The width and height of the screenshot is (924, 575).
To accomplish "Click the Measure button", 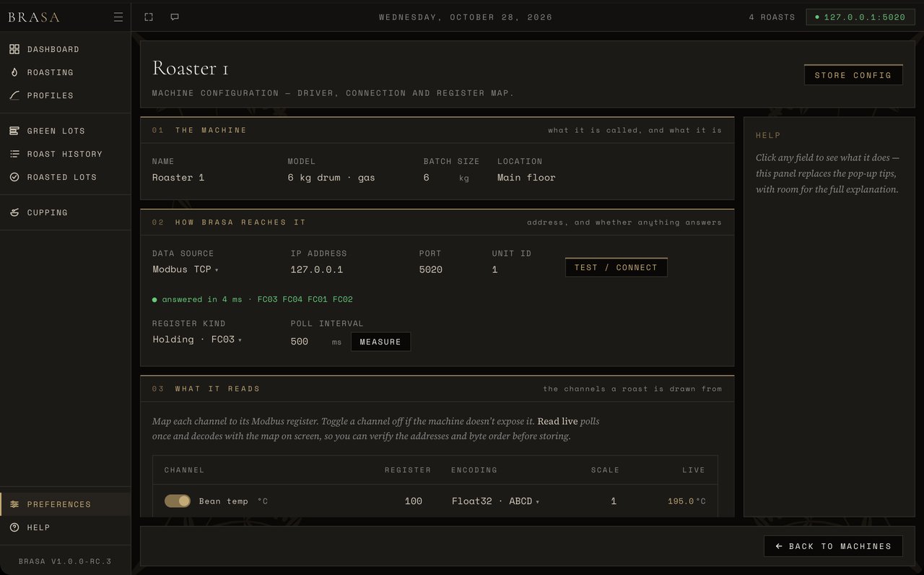I will (380, 342).
